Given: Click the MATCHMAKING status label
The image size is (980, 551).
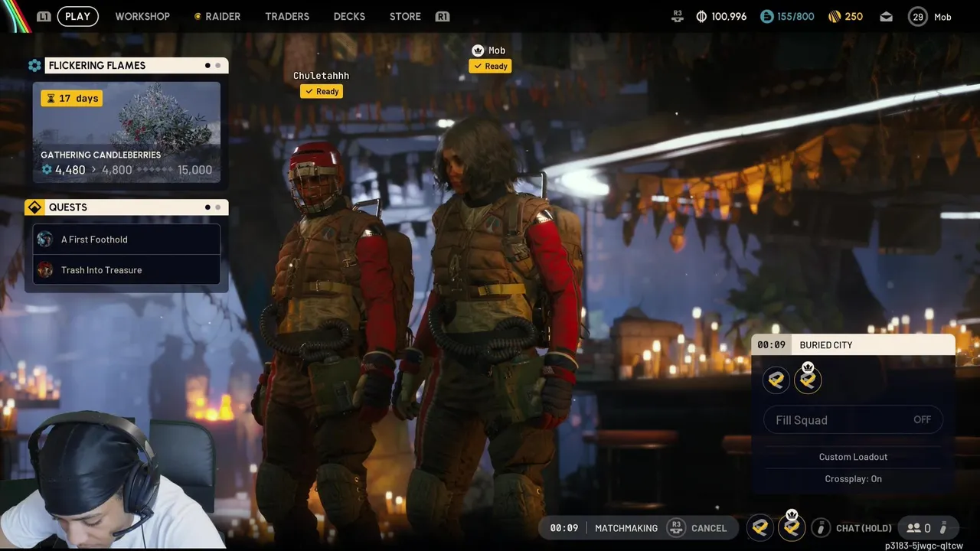Looking at the screenshot, I should point(626,528).
